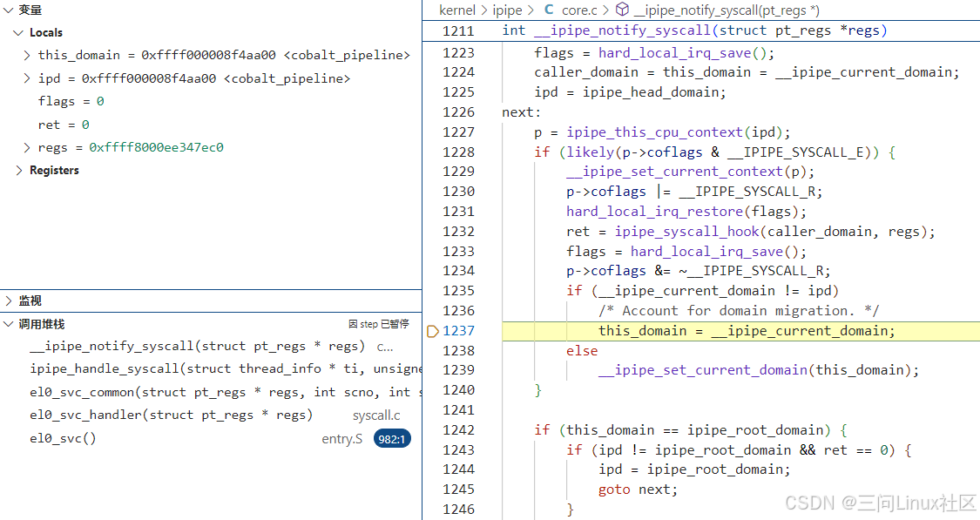
Task: Click the else keyword on line 1238
Action: (x=582, y=351)
